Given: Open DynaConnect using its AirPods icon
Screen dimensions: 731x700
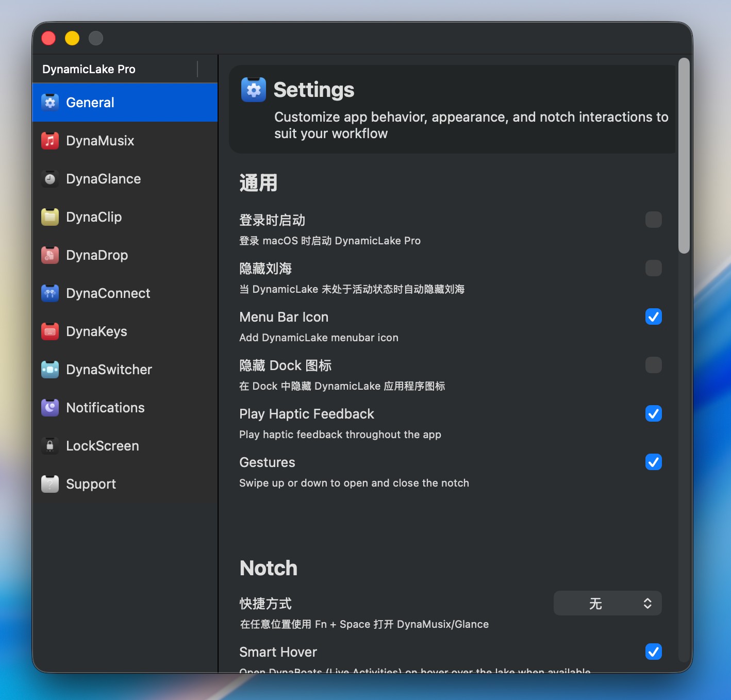Looking at the screenshot, I should click(x=50, y=293).
